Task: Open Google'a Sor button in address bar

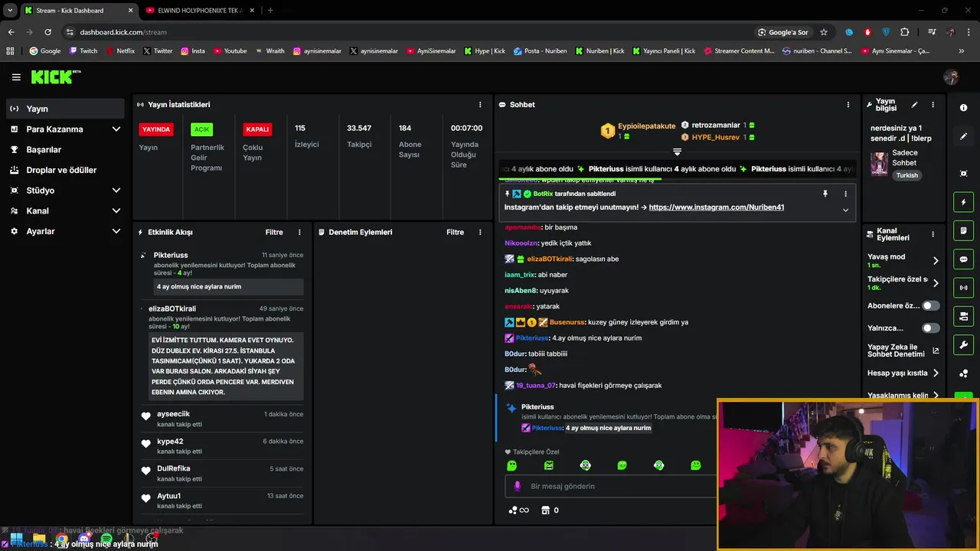Action: 783,32
